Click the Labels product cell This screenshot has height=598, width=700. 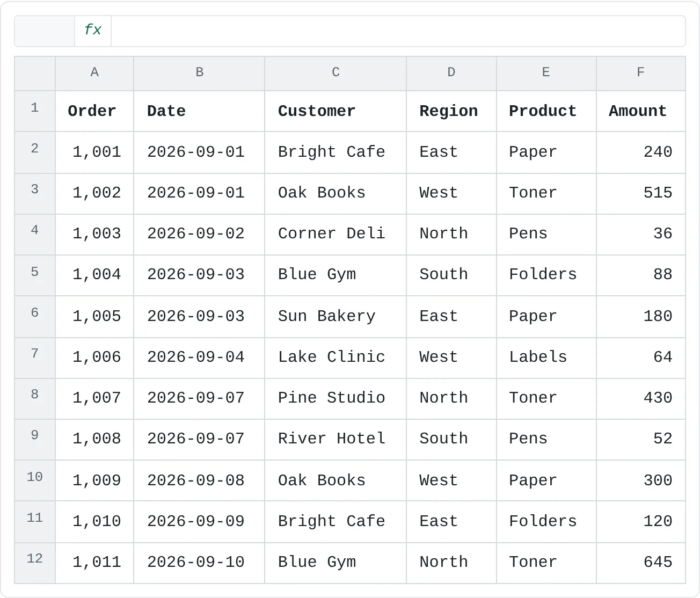546,358
